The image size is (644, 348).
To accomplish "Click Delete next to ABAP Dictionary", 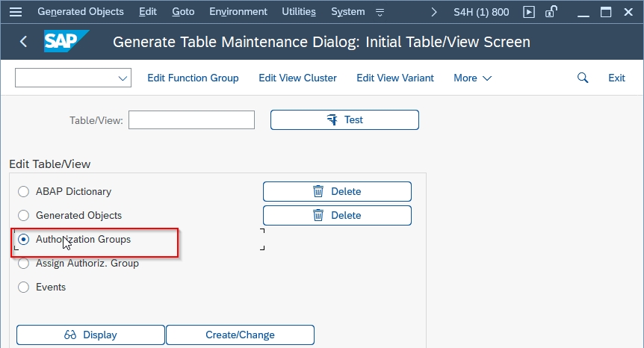I will pyautogui.click(x=337, y=192).
